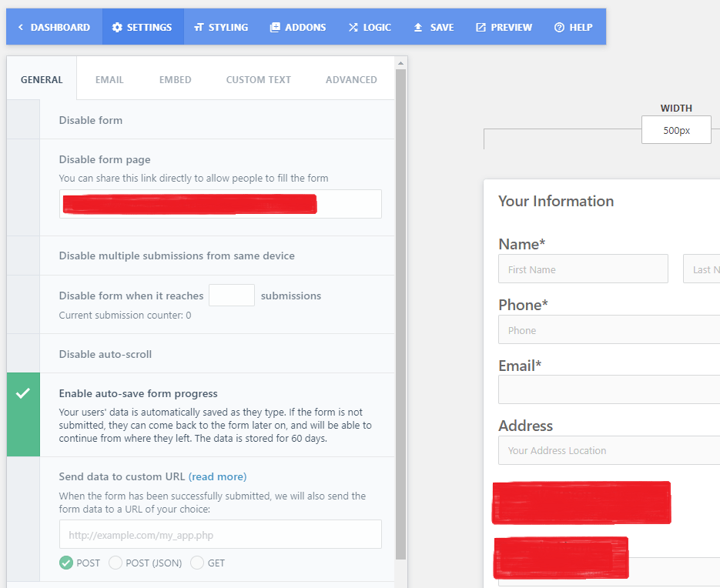This screenshot has width=720, height=588.
Task: Click the Help question-mark icon
Action: click(x=559, y=28)
